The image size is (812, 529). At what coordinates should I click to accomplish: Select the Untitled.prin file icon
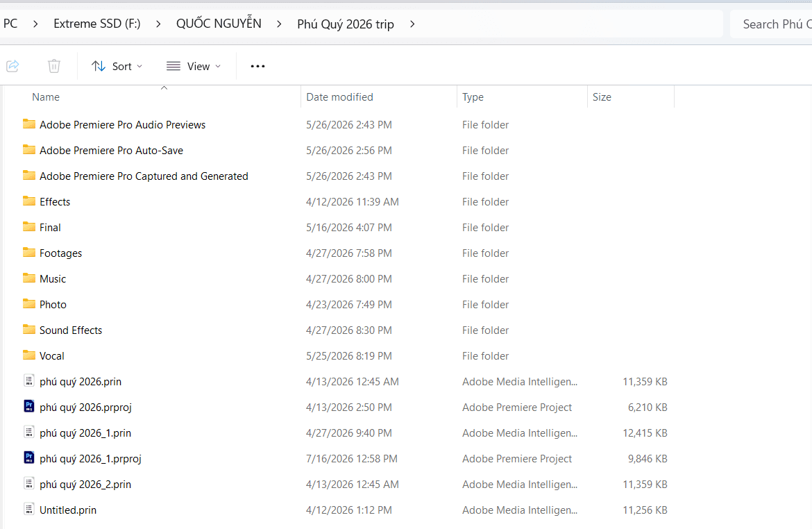30,510
